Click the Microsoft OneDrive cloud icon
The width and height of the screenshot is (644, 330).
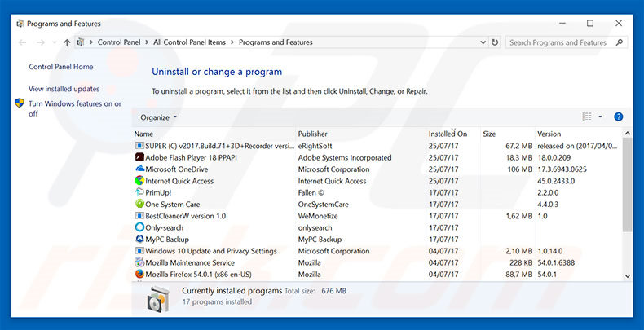(x=139, y=169)
